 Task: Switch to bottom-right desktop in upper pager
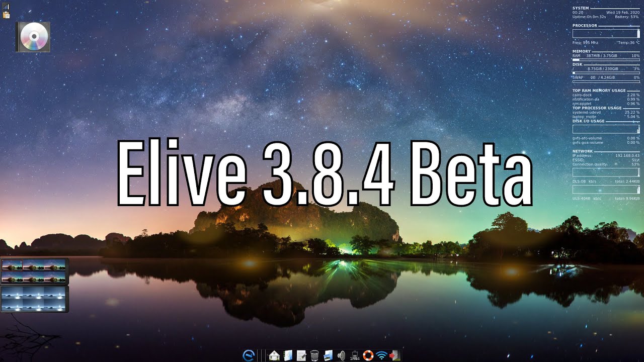pyautogui.click(x=54, y=277)
